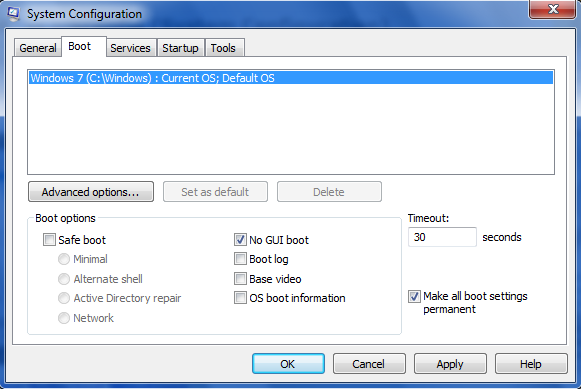Apply the boot settings

[x=450, y=364]
